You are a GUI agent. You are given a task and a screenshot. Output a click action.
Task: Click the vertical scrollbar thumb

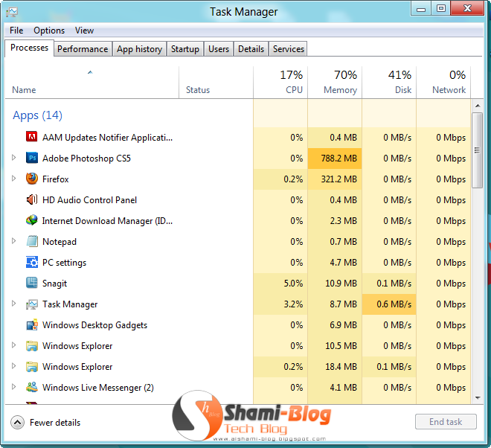coord(477,150)
